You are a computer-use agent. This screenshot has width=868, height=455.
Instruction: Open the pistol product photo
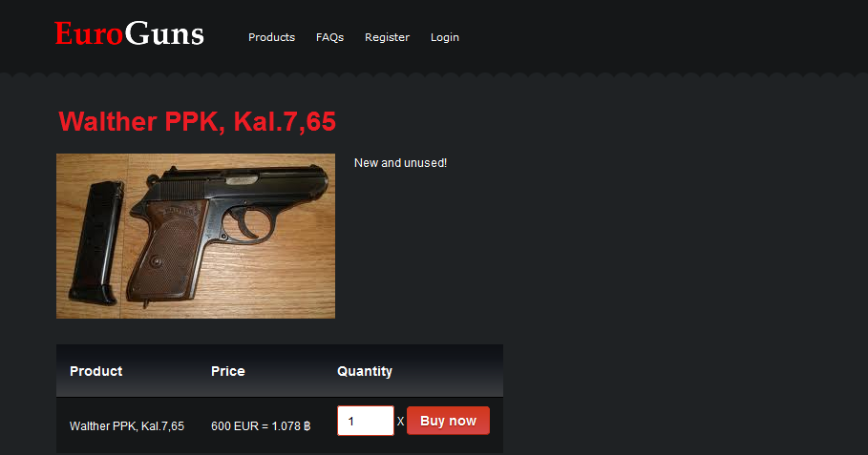pyautogui.click(x=196, y=236)
